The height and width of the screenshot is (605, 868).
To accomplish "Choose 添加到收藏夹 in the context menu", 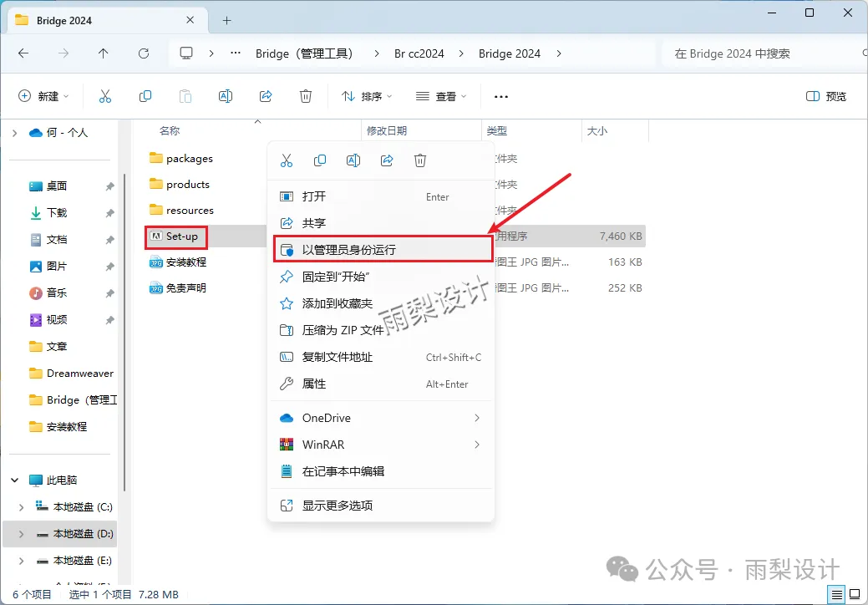I will coord(381,303).
